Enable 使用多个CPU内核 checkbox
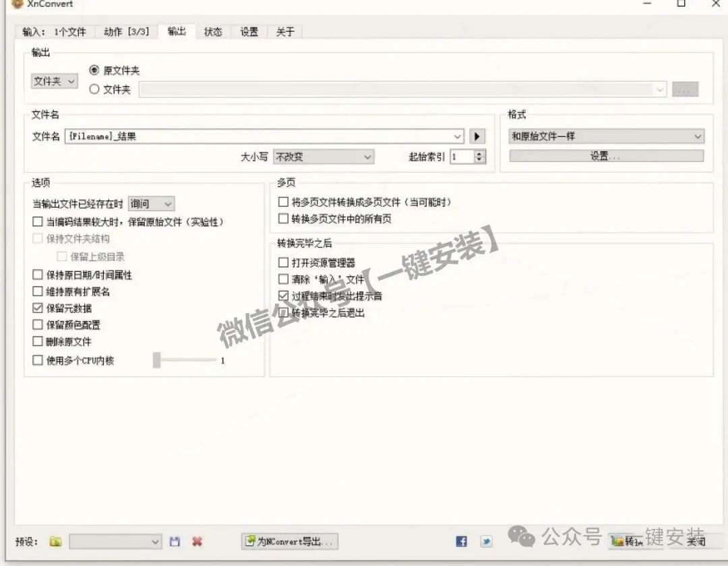 click(x=38, y=360)
